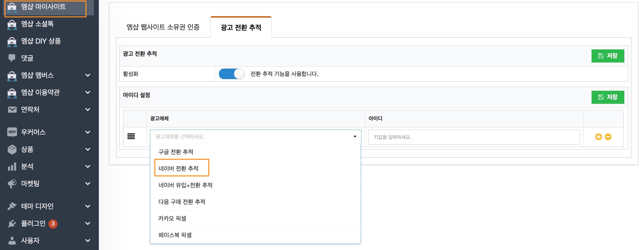The width and height of the screenshot is (644, 250).
Task: Expand the 사용자 submenu chevron
Action: (x=88, y=240)
